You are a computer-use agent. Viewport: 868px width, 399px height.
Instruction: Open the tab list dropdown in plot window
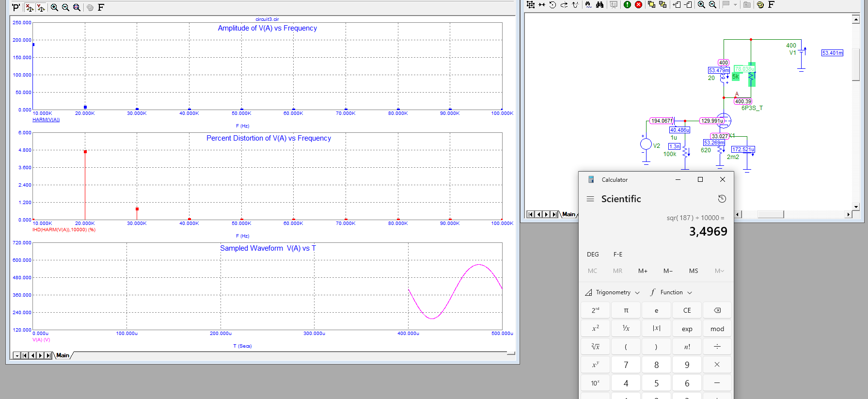[x=17, y=355]
